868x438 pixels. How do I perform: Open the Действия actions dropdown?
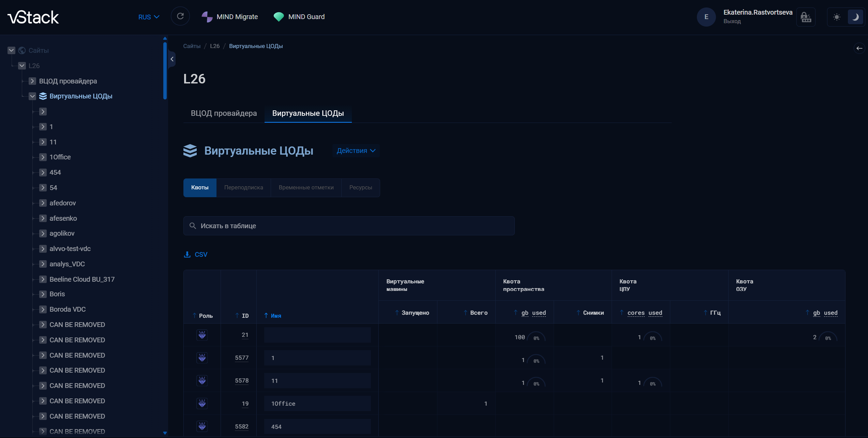pyautogui.click(x=356, y=151)
